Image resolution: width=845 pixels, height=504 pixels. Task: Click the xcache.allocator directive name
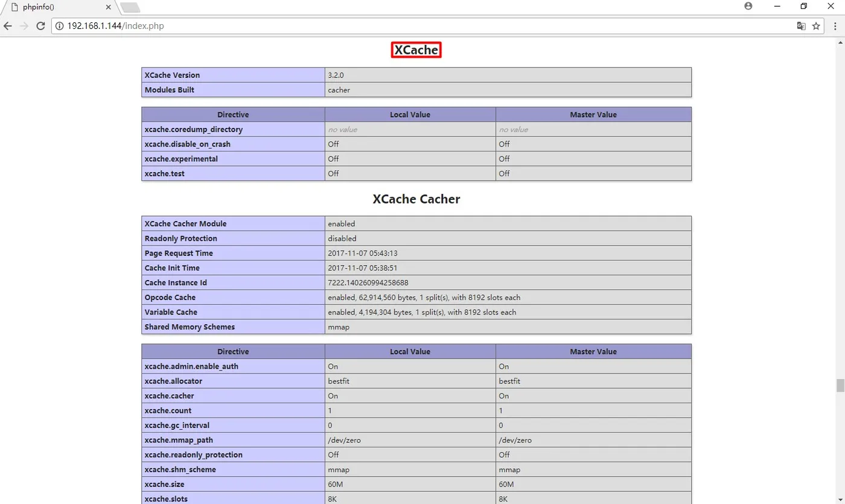pyautogui.click(x=173, y=381)
